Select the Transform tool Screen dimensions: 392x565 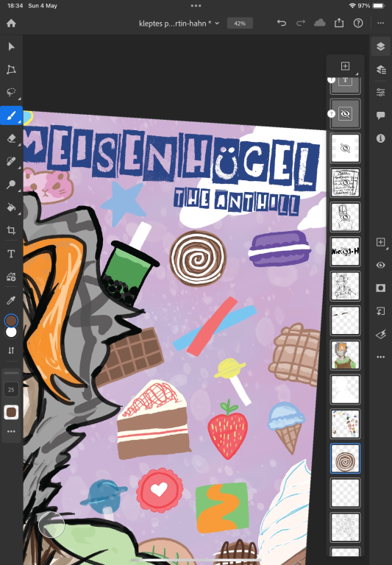[x=11, y=70]
